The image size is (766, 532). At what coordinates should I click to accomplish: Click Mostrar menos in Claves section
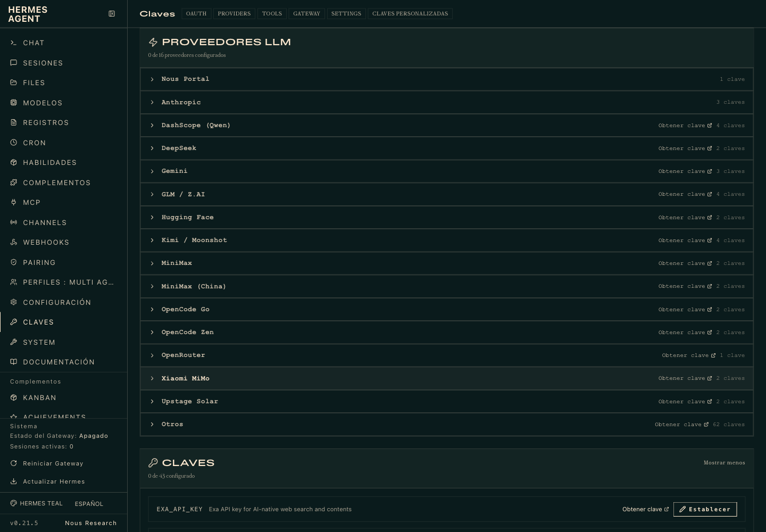(x=725, y=463)
